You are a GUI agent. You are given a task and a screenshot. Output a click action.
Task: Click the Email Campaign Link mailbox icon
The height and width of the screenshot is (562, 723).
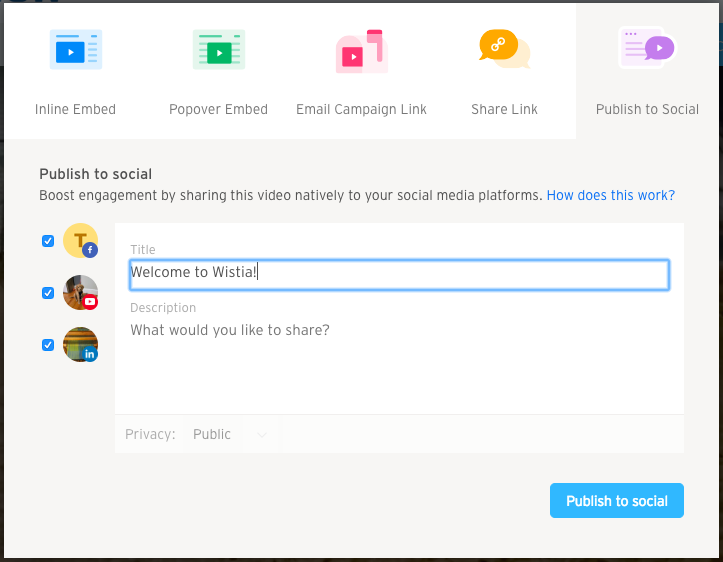pos(362,51)
